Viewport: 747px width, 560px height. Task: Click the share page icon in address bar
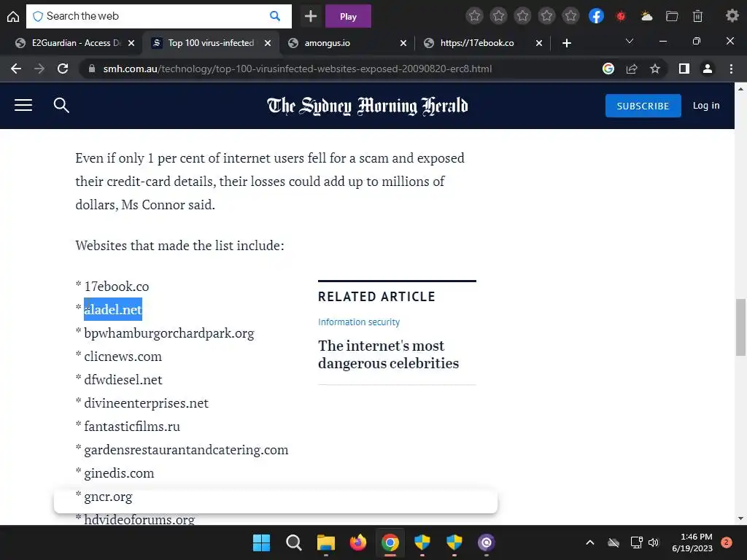point(632,69)
